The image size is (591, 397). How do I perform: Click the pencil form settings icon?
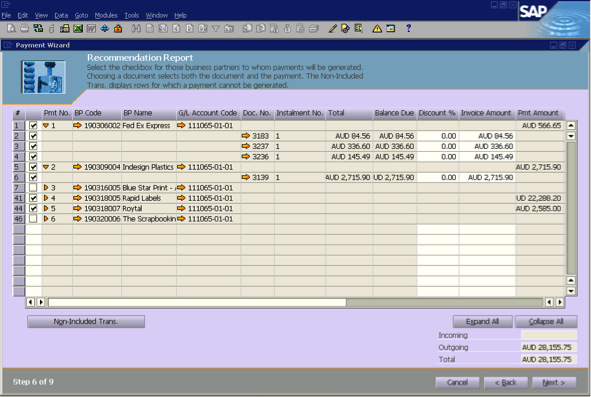[x=332, y=28]
